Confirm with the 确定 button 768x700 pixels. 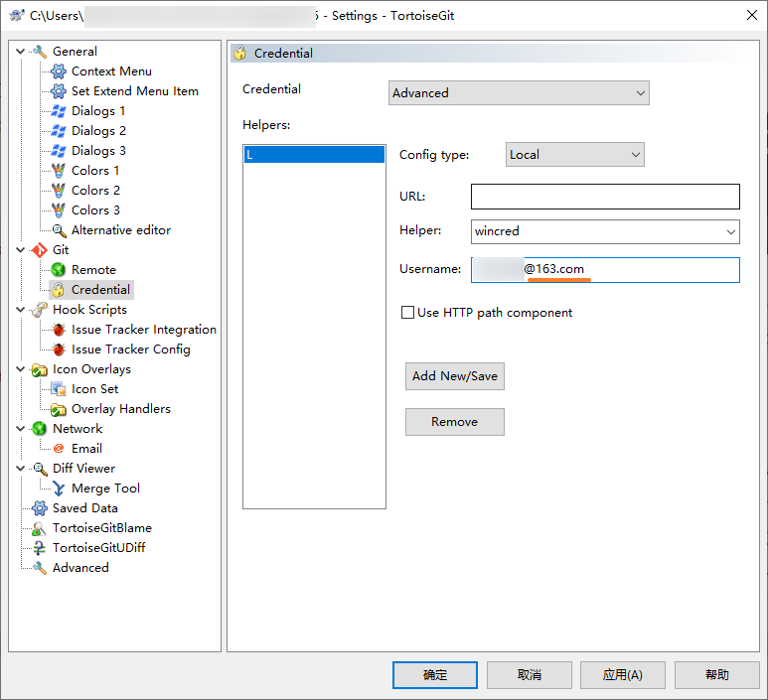pos(435,675)
